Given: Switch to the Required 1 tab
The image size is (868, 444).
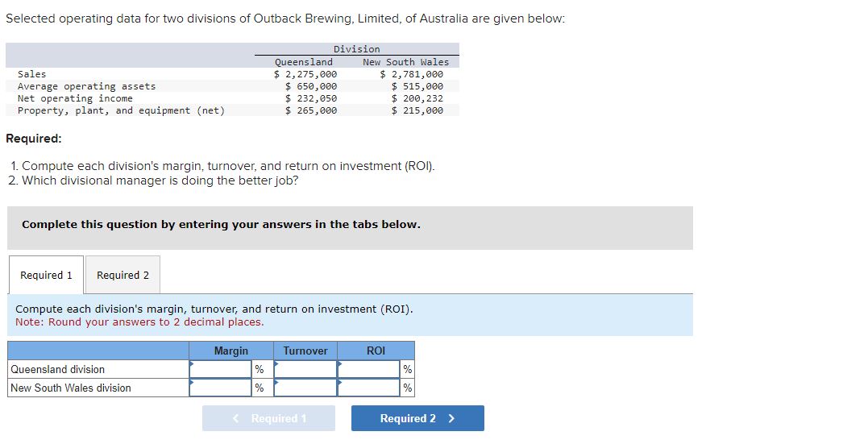Looking at the screenshot, I should tap(46, 275).
